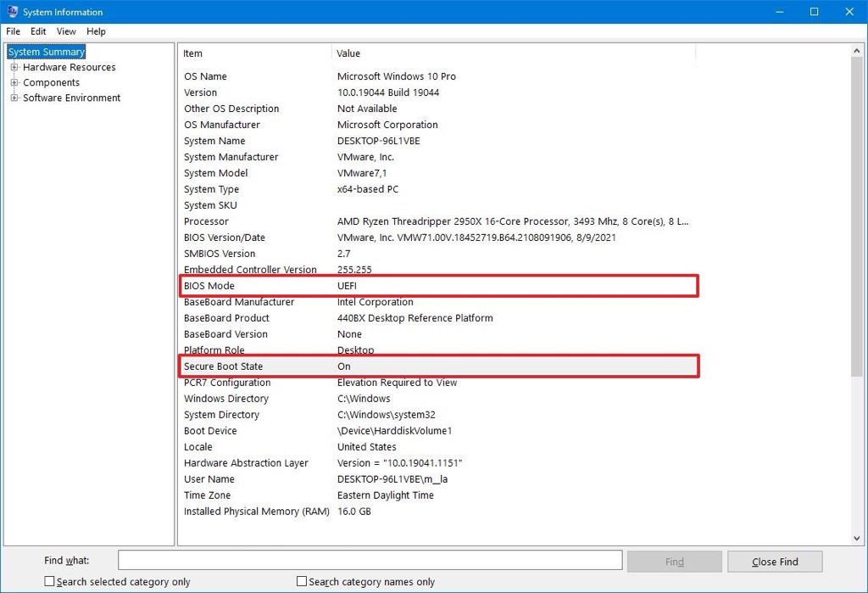
Task: Click the Item column header
Action: [254, 53]
